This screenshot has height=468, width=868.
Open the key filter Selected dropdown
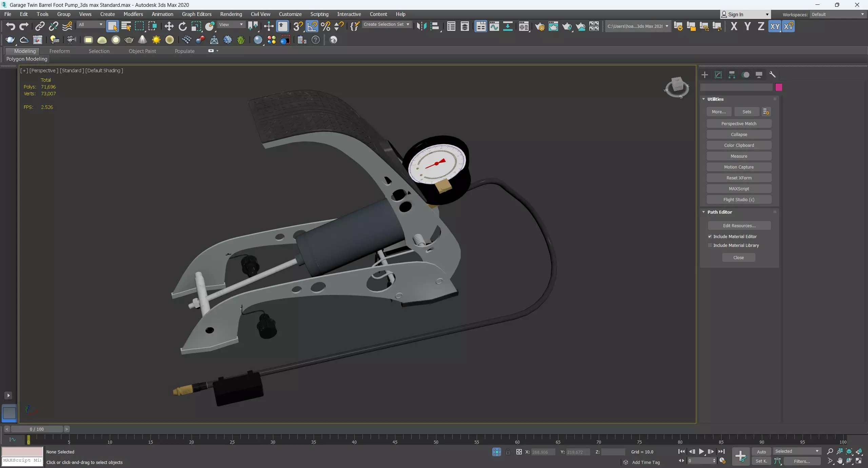pos(797,451)
